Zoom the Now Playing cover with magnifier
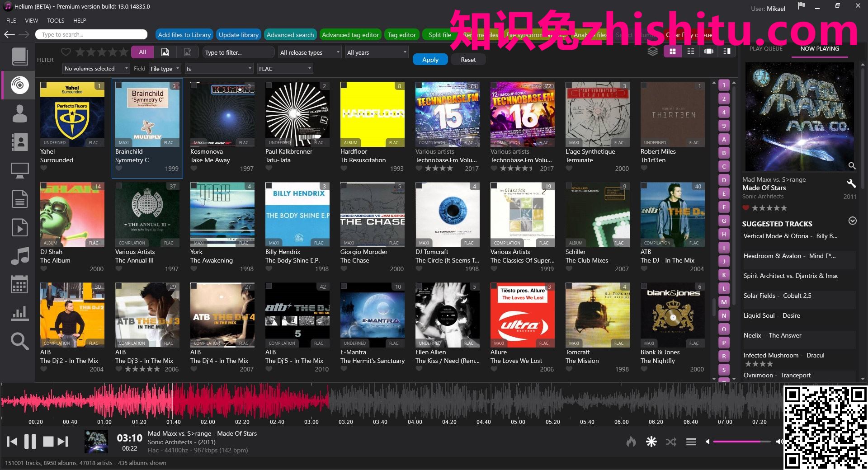 coord(852,166)
